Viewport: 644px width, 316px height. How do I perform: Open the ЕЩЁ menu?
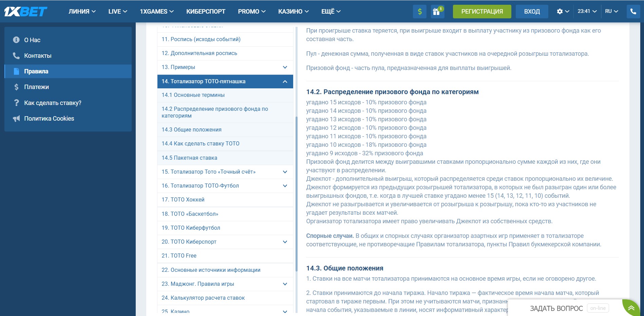pyautogui.click(x=331, y=12)
